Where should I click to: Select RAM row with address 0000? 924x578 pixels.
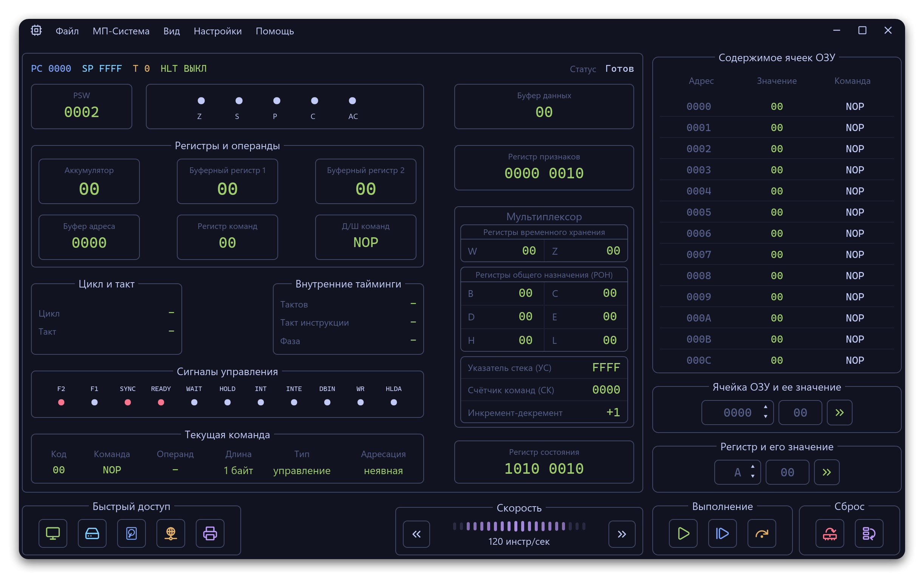[x=777, y=106]
